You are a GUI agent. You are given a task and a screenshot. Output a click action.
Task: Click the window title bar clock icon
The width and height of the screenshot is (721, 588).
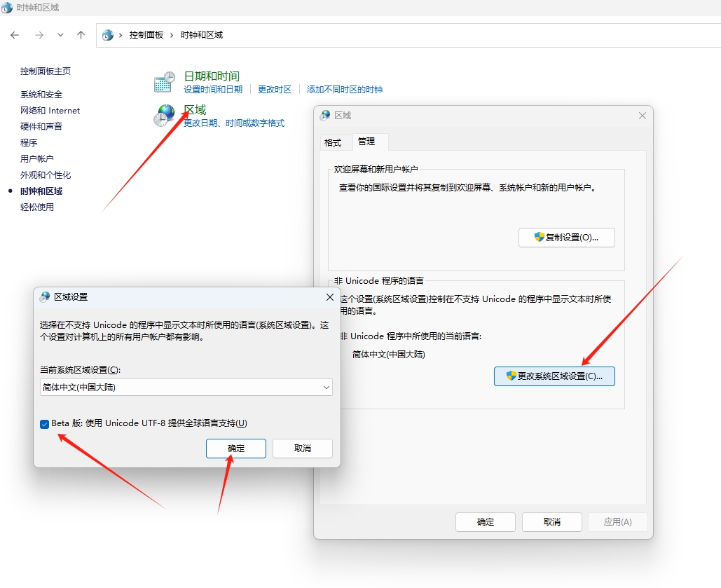(7, 8)
